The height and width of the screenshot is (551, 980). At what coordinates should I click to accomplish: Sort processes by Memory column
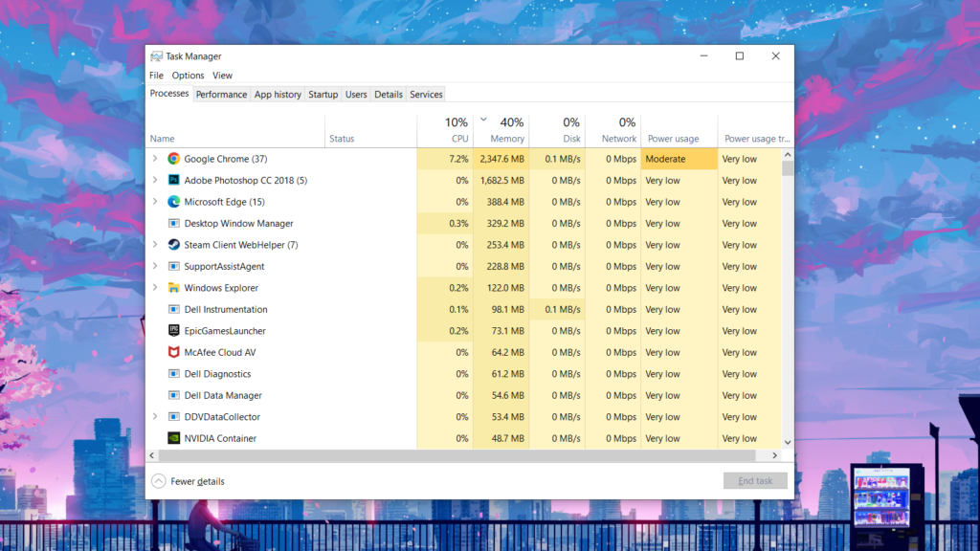pos(501,130)
